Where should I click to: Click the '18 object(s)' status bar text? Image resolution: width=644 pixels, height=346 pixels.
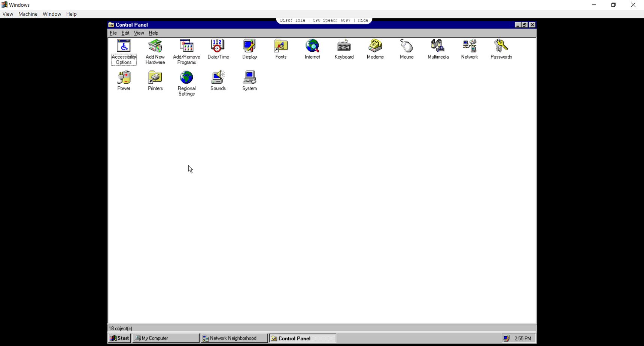(x=120, y=328)
